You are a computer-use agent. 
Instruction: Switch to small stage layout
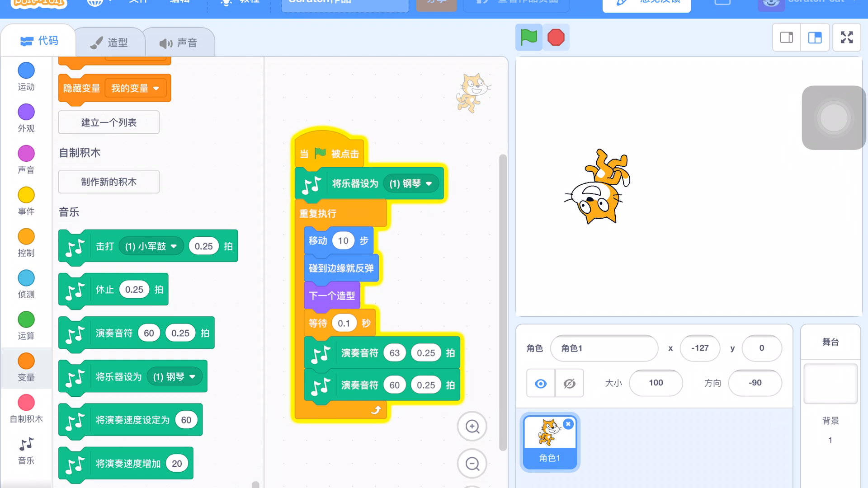pos(787,38)
